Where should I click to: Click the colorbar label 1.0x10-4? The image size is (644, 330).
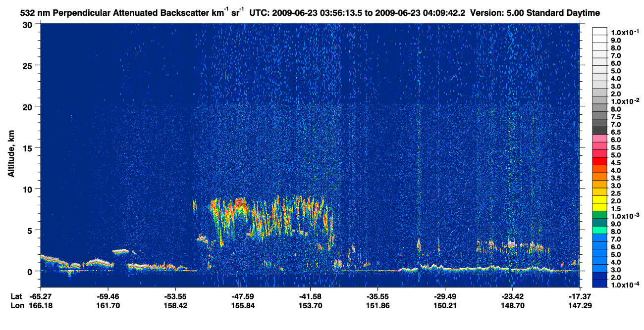click(x=625, y=285)
